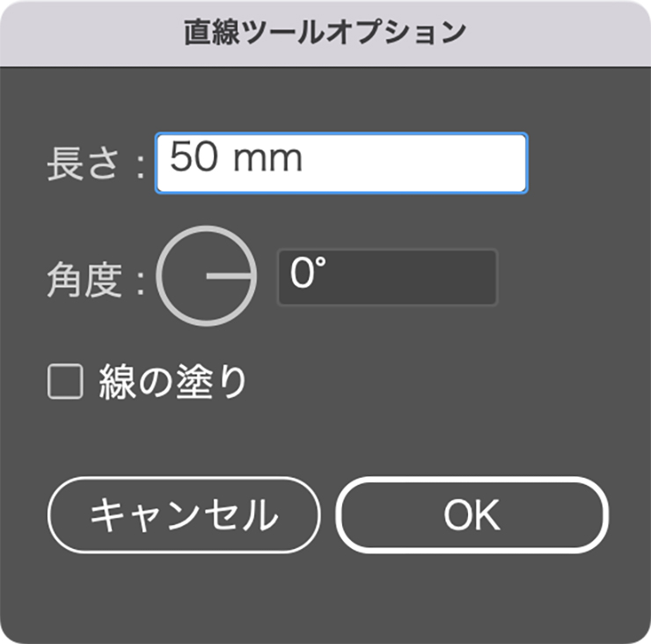Viewport: 651px width, 644px height.
Task: Click the 直線ツールオプション title bar
Action: pos(325,33)
